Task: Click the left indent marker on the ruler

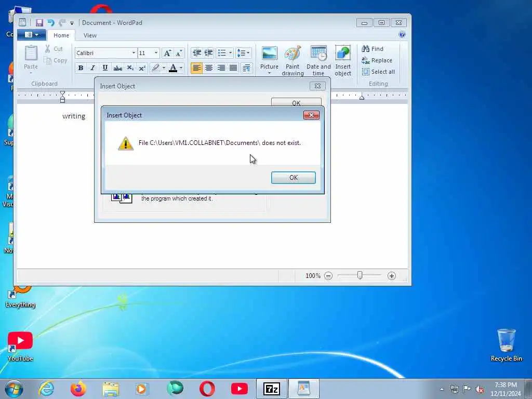Action: point(62,97)
